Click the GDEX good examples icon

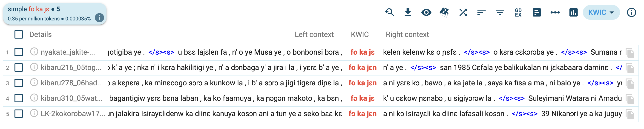(x=518, y=12)
